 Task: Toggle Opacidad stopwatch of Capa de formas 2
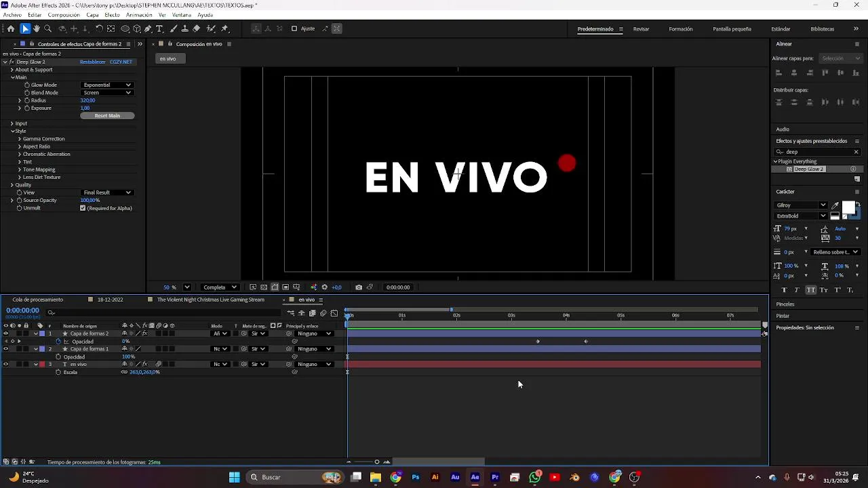point(58,342)
